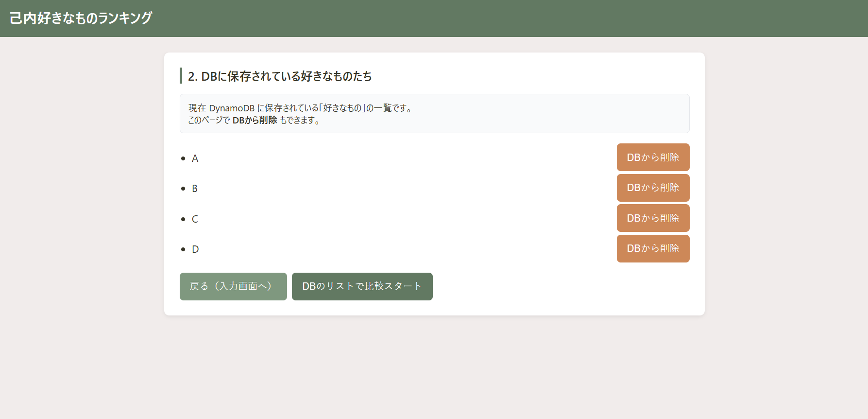Click DBから削除 button for item A
The height and width of the screenshot is (419, 868).
click(x=653, y=157)
